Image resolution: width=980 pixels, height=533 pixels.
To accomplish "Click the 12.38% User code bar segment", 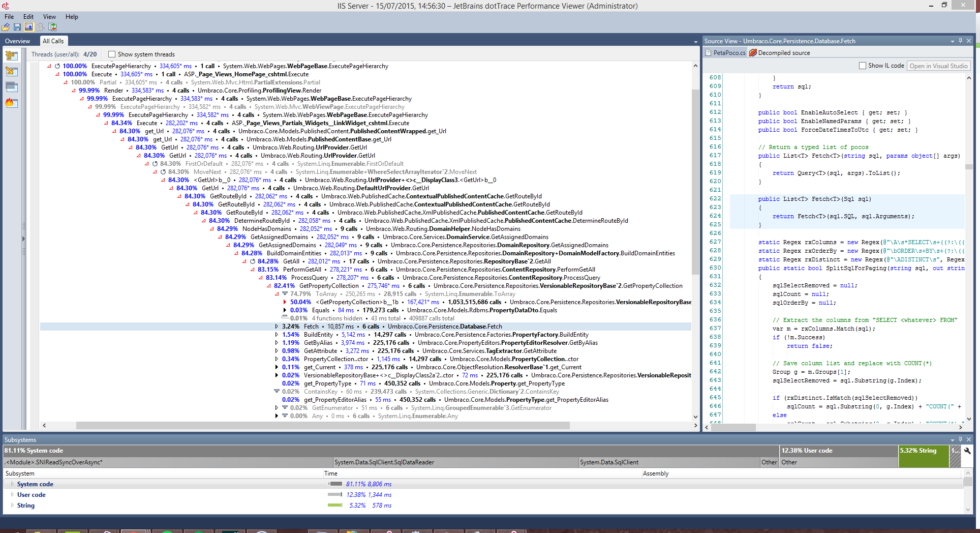I will [x=839, y=451].
